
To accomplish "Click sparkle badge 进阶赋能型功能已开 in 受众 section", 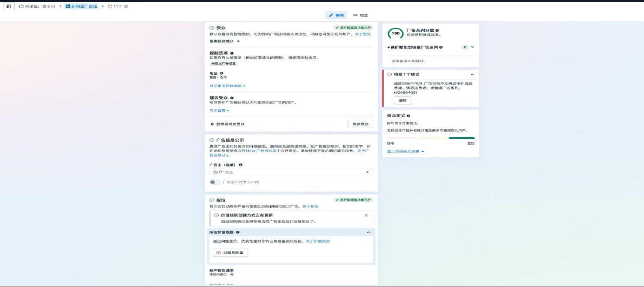I will pyautogui.click(x=354, y=27).
